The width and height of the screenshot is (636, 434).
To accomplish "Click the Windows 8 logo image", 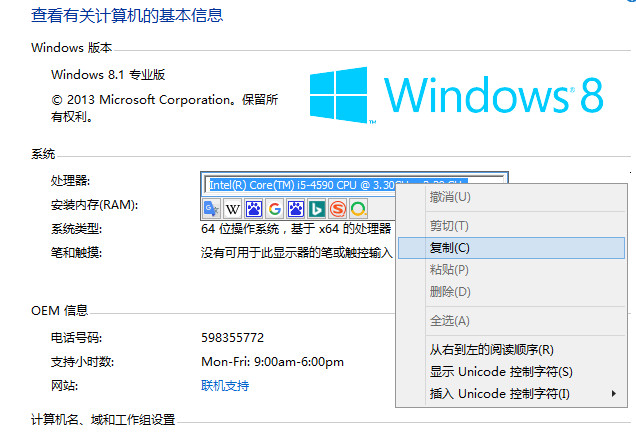I will coord(456,96).
